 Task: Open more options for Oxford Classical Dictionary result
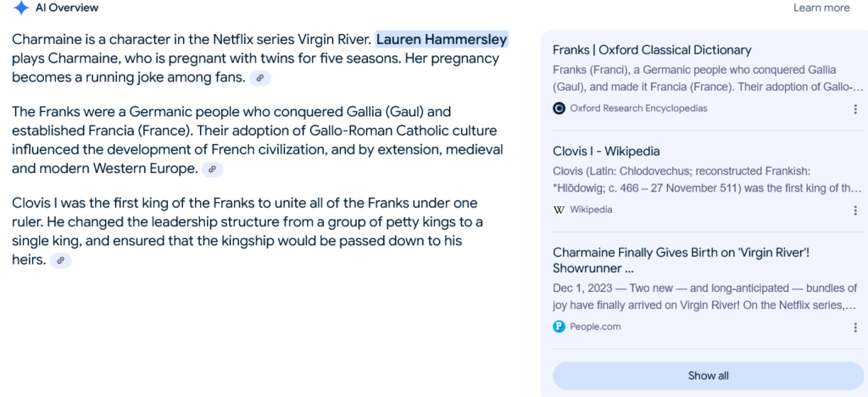tap(854, 109)
